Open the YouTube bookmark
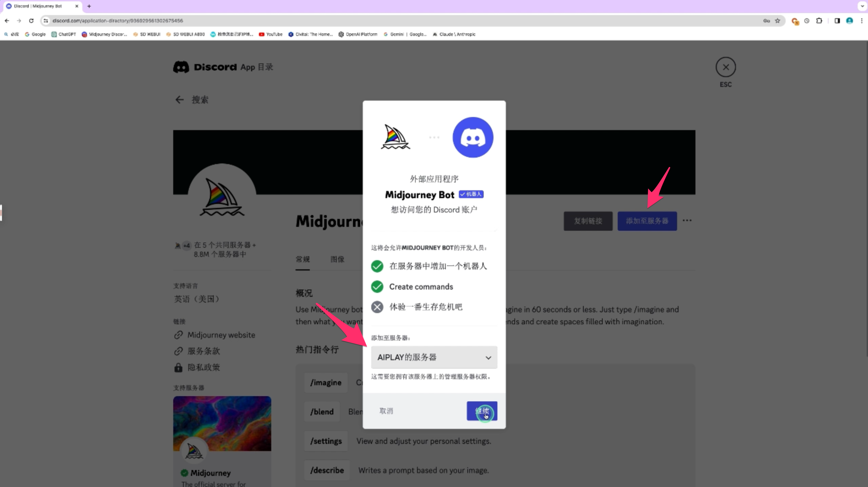 (271, 34)
